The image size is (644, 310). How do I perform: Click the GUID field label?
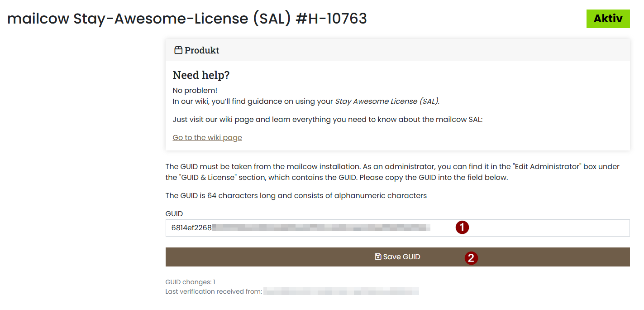coord(173,213)
